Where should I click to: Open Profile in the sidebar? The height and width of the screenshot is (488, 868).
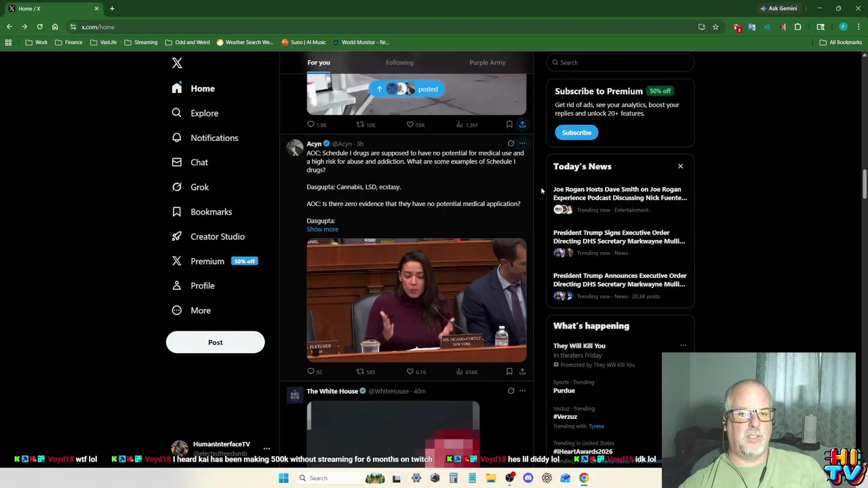(x=193, y=285)
